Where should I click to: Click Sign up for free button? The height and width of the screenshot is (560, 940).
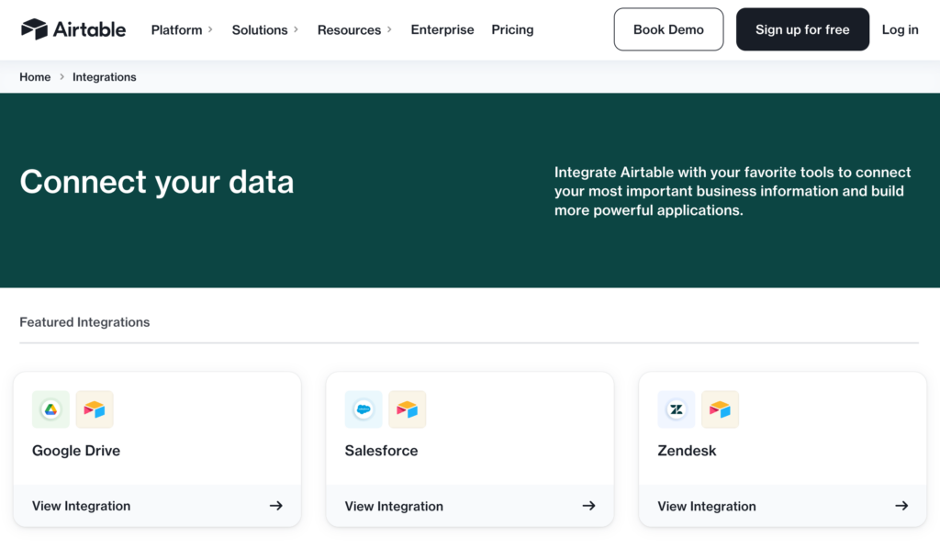click(x=802, y=29)
